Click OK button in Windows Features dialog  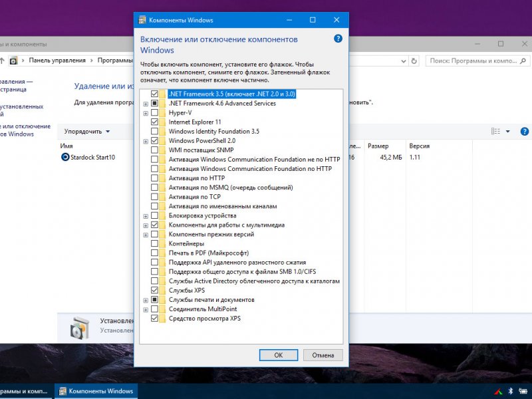[x=279, y=355]
